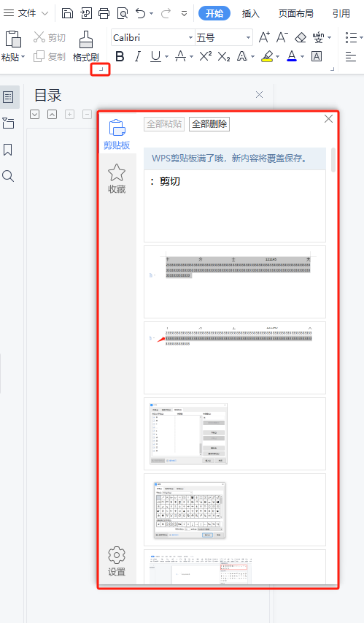This screenshot has width=364, height=623.
Task: Select the 剪切 text clipboard entry
Action: (x=235, y=206)
